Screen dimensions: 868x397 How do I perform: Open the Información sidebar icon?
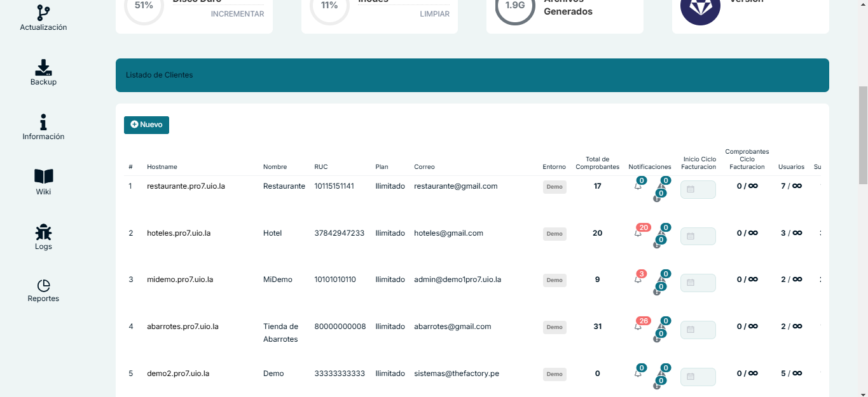43,122
